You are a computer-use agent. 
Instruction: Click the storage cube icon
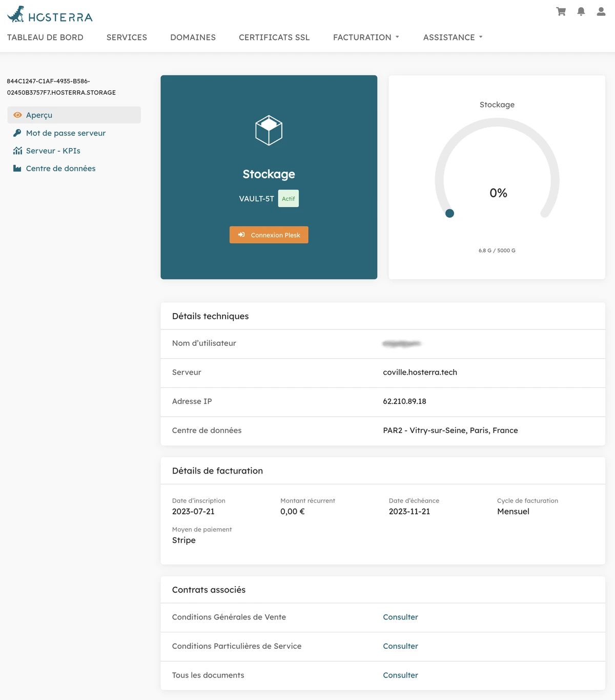269,130
